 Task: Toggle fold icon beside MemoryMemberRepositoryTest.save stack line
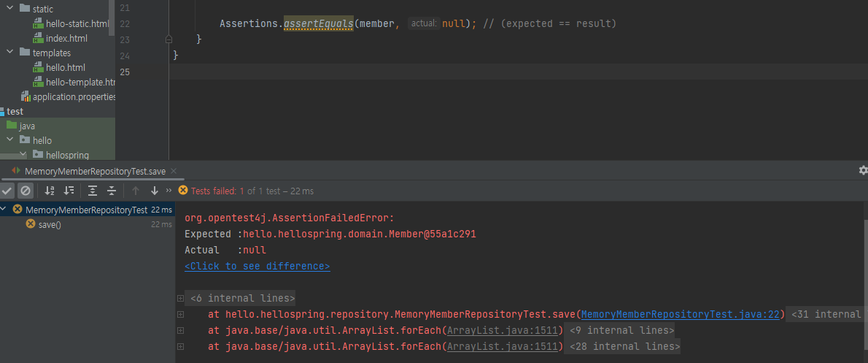click(180, 315)
